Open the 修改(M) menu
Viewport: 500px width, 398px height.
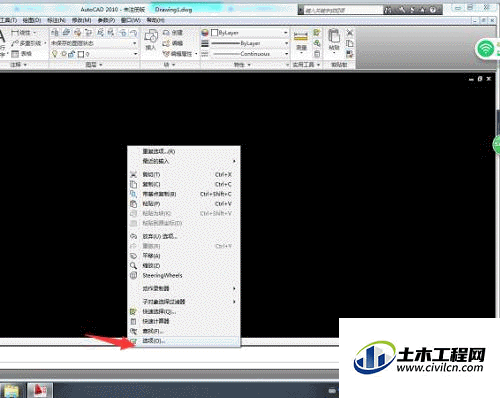(x=82, y=20)
